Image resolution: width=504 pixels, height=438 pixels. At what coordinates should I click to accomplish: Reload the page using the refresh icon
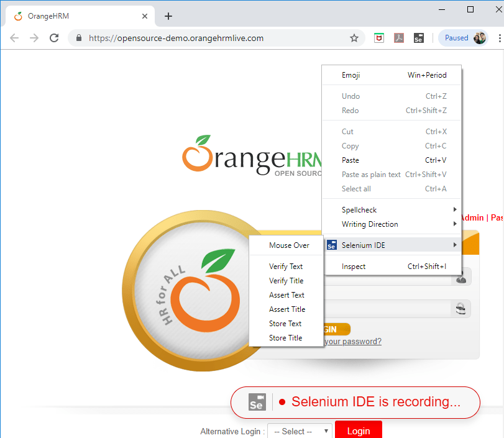(54, 38)
